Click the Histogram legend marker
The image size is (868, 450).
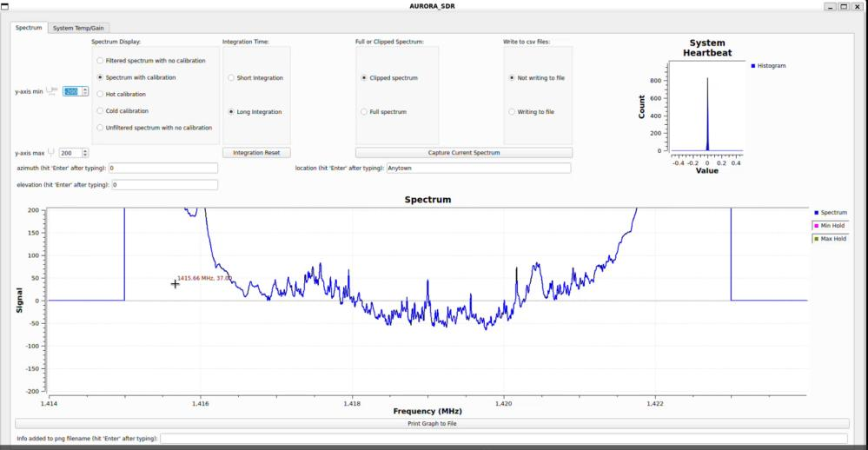click(x=752, y=66)
